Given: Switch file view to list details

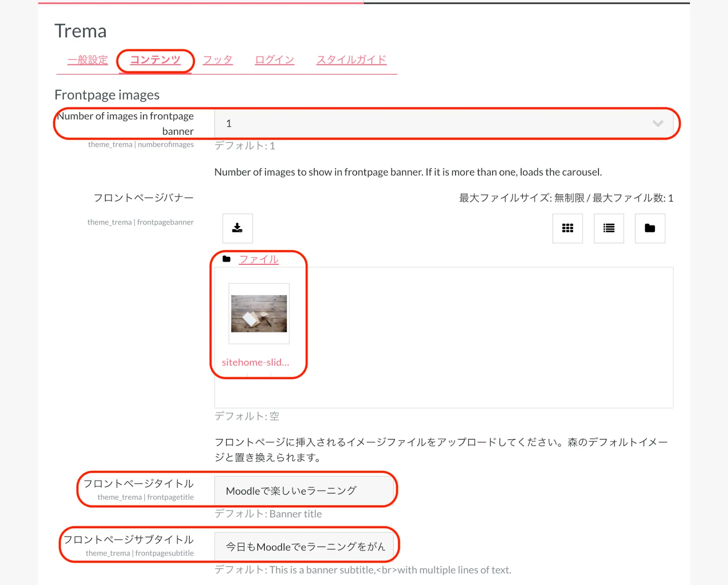Looking at the screenshot, I should tap(608, 228).
